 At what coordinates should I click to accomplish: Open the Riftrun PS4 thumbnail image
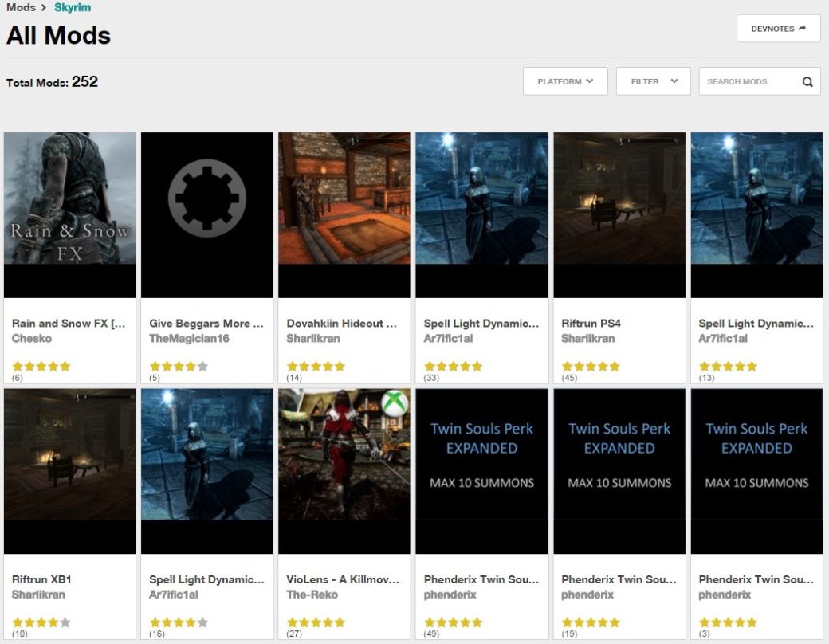(x=619, y=214)
